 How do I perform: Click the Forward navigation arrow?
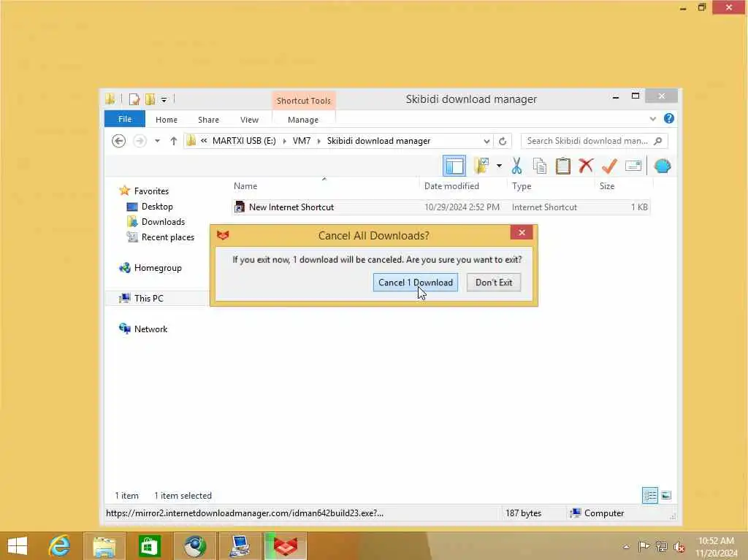[x=140, y=141]
